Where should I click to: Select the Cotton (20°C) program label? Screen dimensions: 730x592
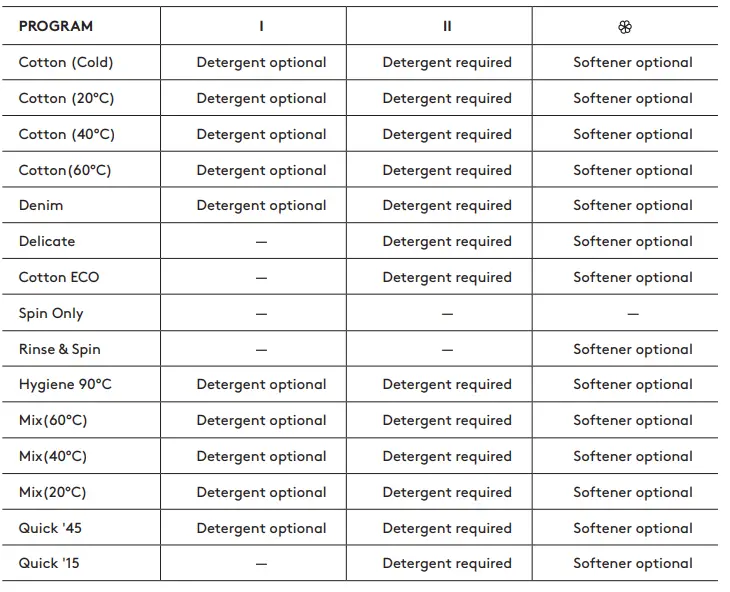pos(66,98)
